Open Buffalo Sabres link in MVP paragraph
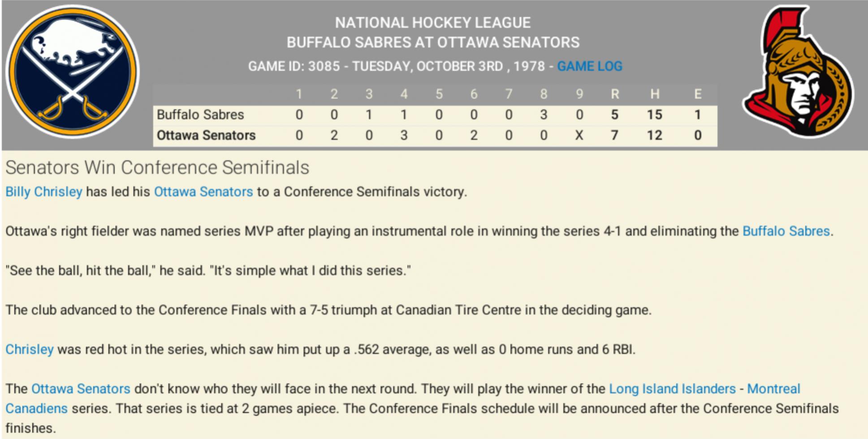The width and height of the screenshot is (868, 439). (x=786, y=231)
